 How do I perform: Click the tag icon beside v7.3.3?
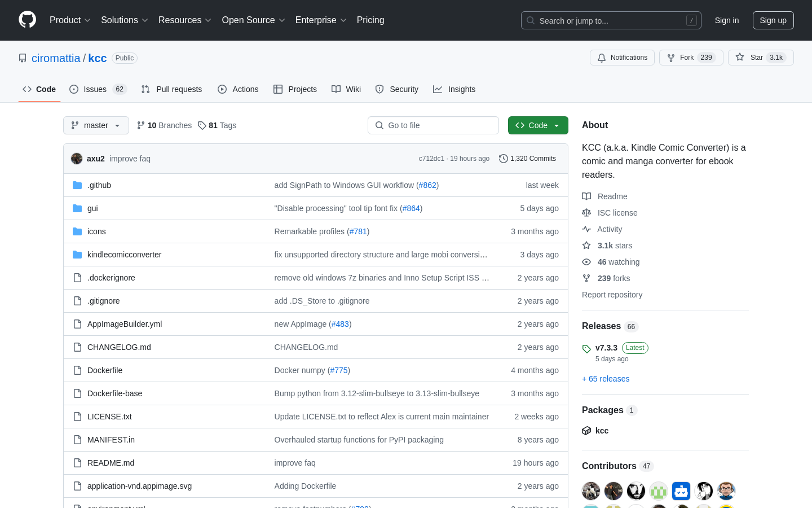tap(586, 349)
